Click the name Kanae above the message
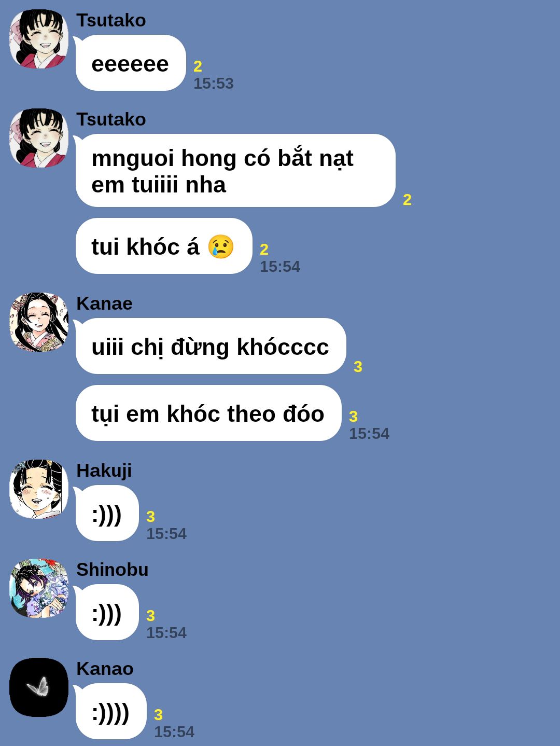This screenshot has height=746, width=560. click(104, 303)
